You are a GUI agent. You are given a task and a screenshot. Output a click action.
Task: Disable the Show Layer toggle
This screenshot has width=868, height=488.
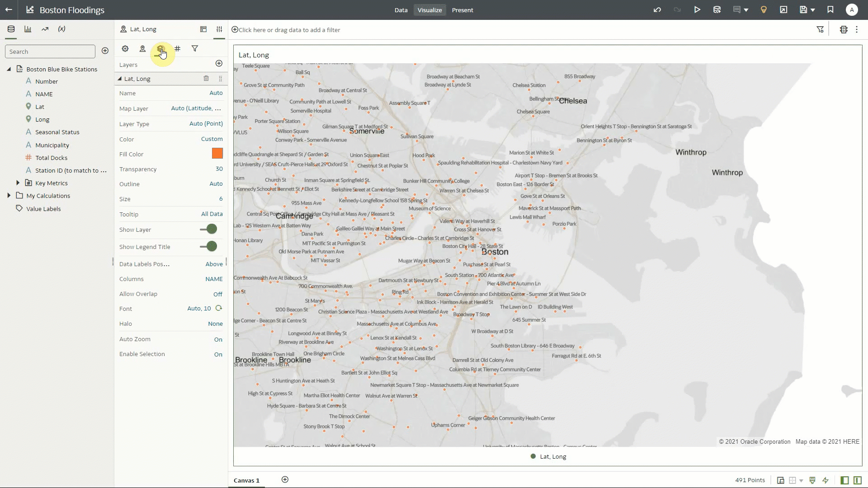pyautogui.click(x=208, y=230)
